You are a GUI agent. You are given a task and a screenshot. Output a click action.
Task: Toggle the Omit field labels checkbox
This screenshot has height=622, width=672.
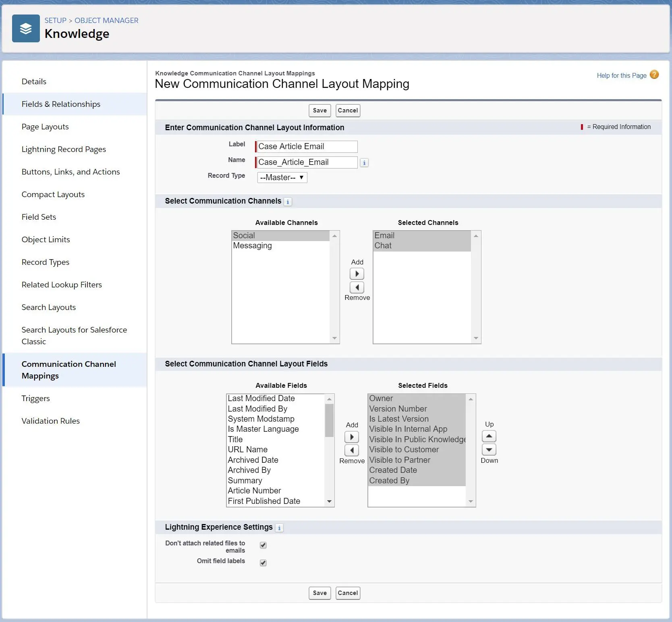263,563
